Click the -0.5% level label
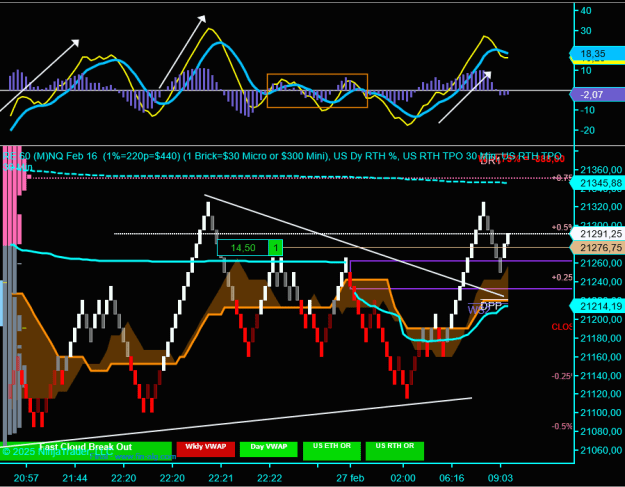625x487 pixels. point(562,426)
